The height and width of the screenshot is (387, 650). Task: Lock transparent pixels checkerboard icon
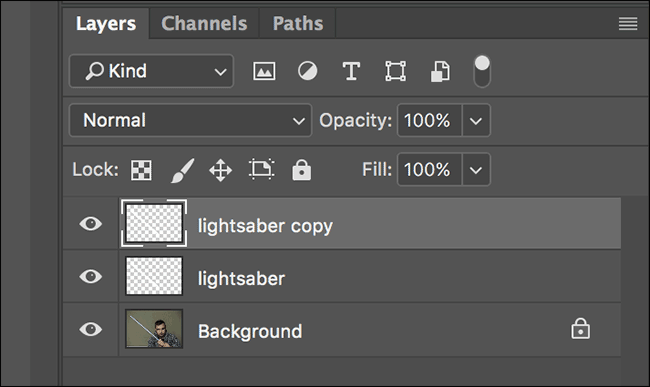click(141, 170)
